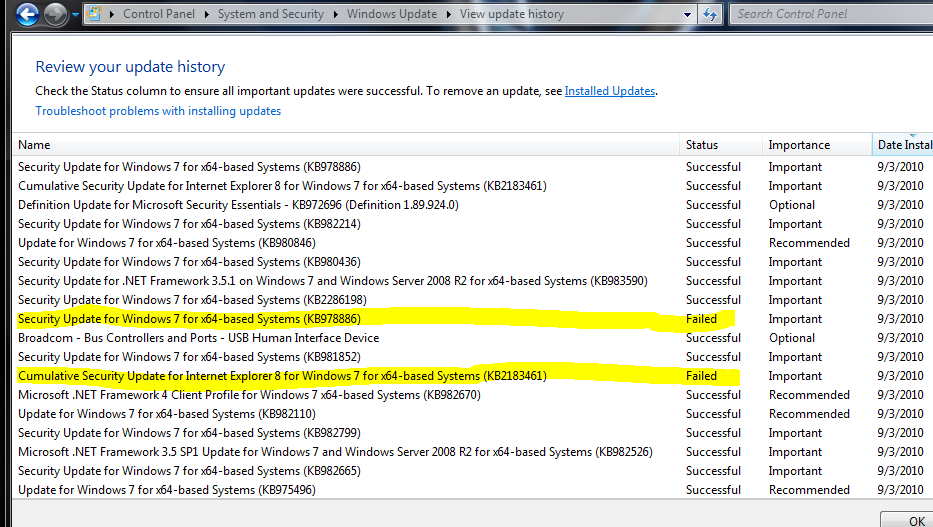The width and height of the screenshot is (933, 527).
Task: Expand the arrow after System and Security
Action: (335, 15)
